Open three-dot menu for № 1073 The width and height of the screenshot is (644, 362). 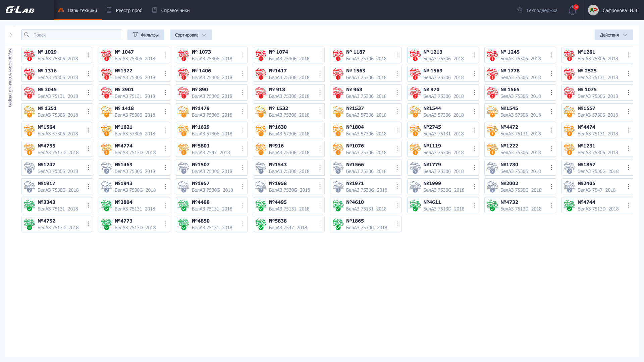click(243, 55)
